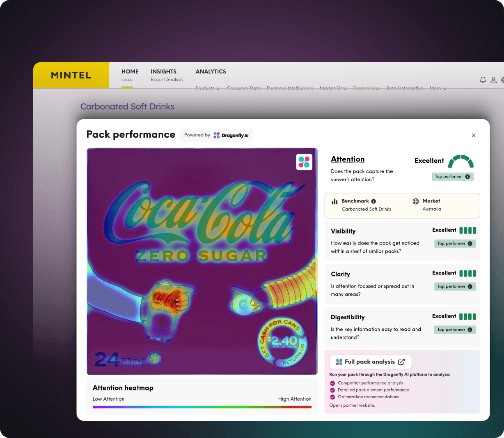Open INSIGHTS Expert Analysis tab
Image resolution: width=504 pixels, height=438 pixels.
(x=167, y=75)
